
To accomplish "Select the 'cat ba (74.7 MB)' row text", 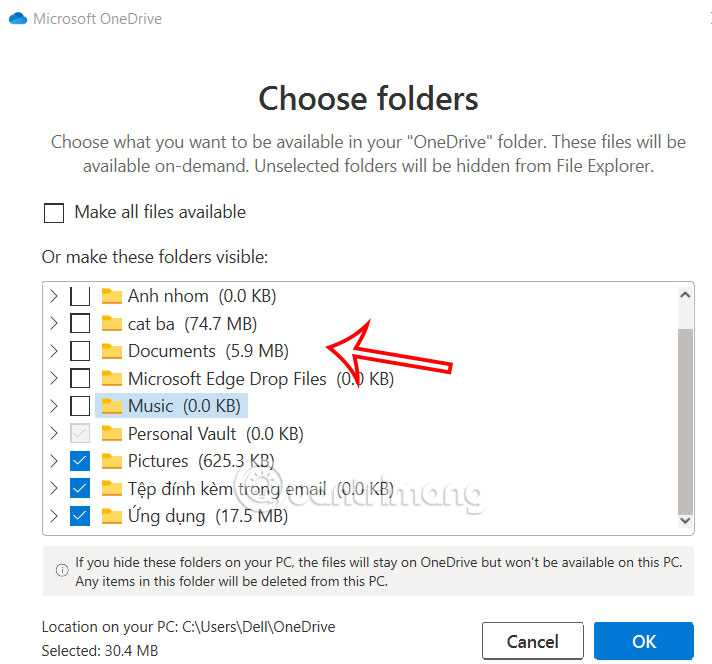I will tap(193, 324).
